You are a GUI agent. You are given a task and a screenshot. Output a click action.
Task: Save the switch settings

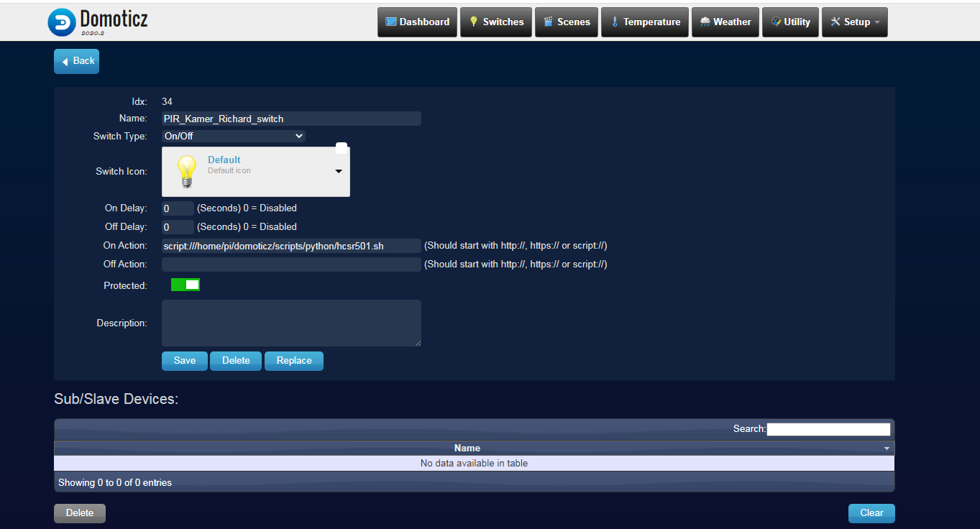(185, 361)
